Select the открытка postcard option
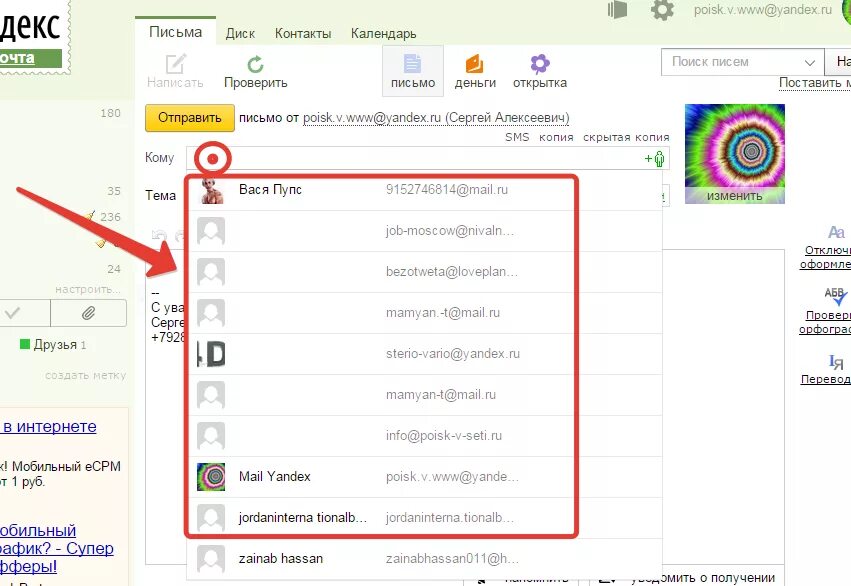The width and height of the screenshot is (851, 586). click(539, 71)
